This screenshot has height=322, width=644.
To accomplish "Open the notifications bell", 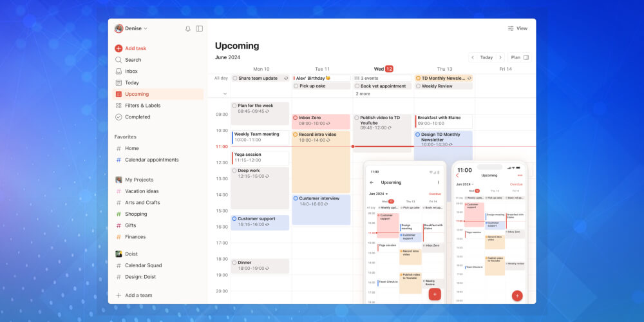I will pyautogui.click(x=187, y=28).
